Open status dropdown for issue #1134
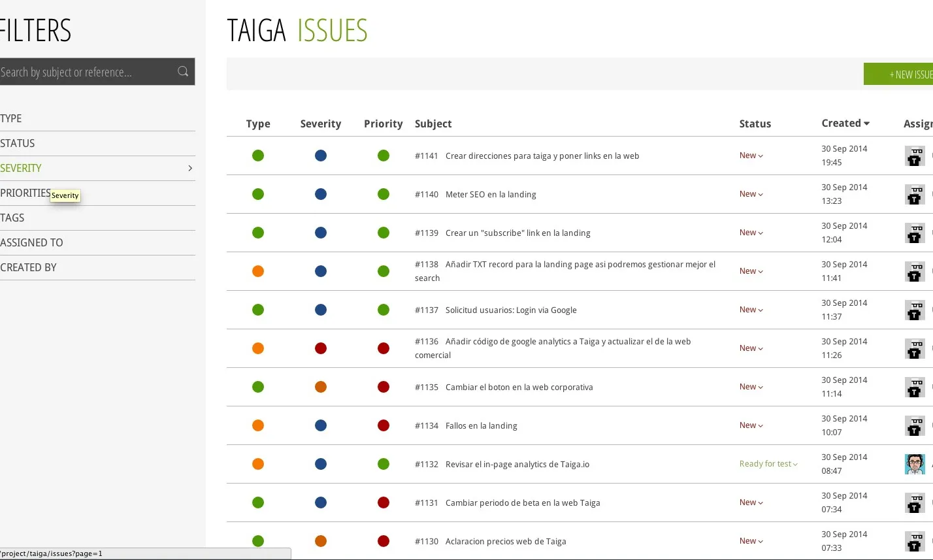The width and height of the screenshot is (933, 560). point(751,425)
